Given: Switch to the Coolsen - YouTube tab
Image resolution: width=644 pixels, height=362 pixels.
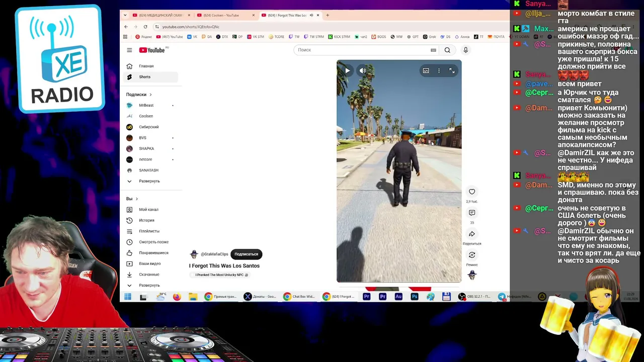Looking at the screenshot, I should click(x=225, y=15).
